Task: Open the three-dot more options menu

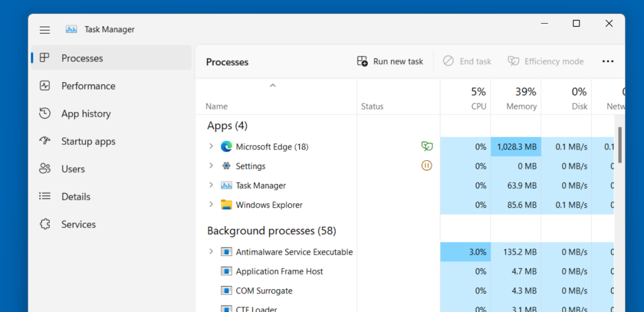Action: (608, 61)
